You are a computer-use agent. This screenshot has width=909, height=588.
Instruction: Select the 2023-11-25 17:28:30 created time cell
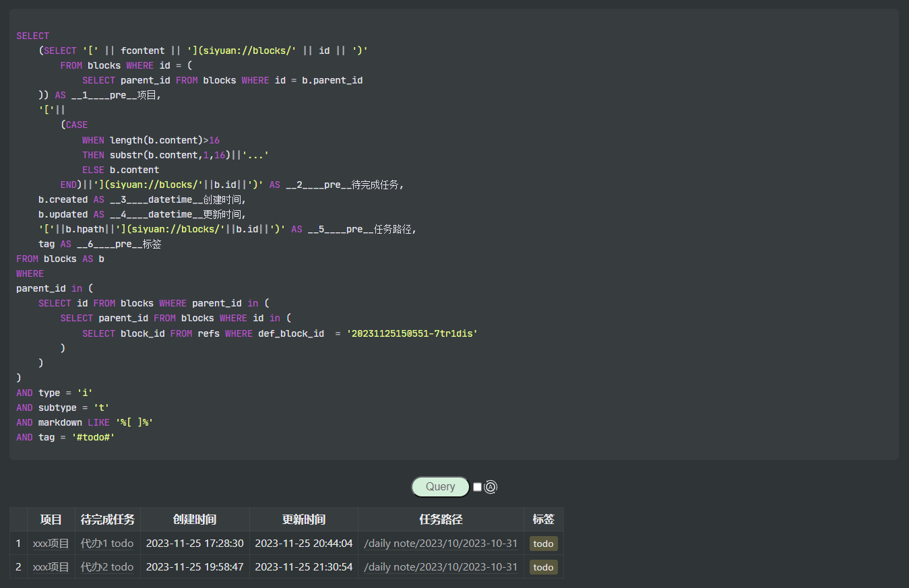point(195,543)
